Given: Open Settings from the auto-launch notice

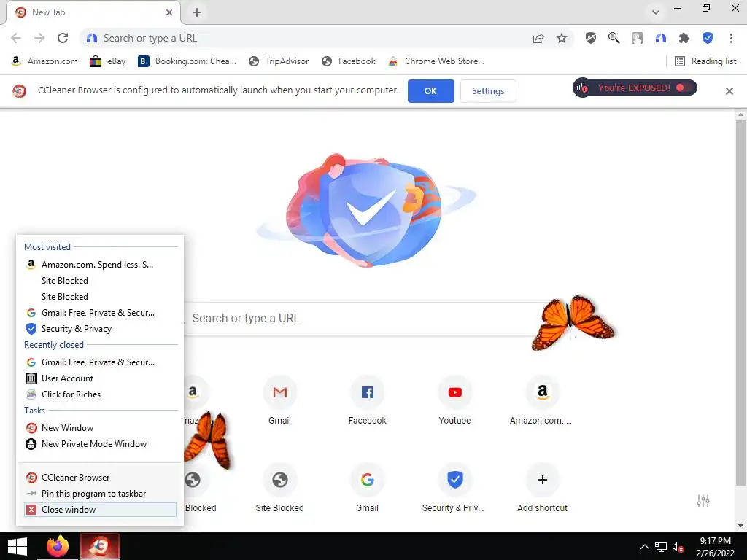Looking at the screenshot, I should click(488, 91).
